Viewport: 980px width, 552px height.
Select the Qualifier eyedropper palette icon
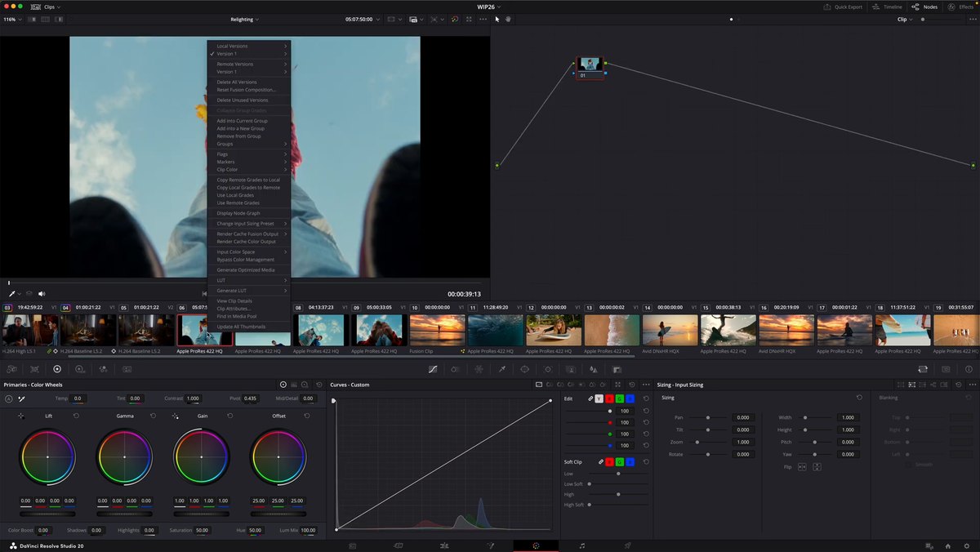501,369
